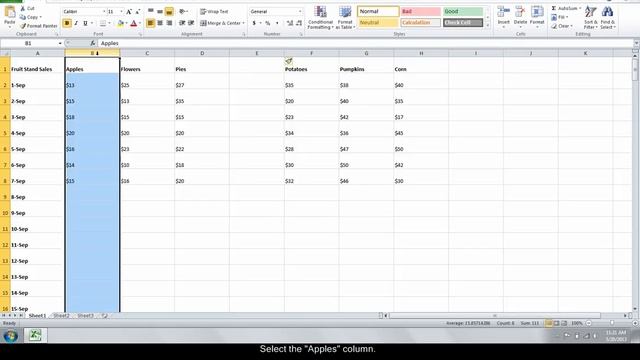This screenshot has width=640, height=360.
Task: Apply the red font color
Action: (133, 24)
